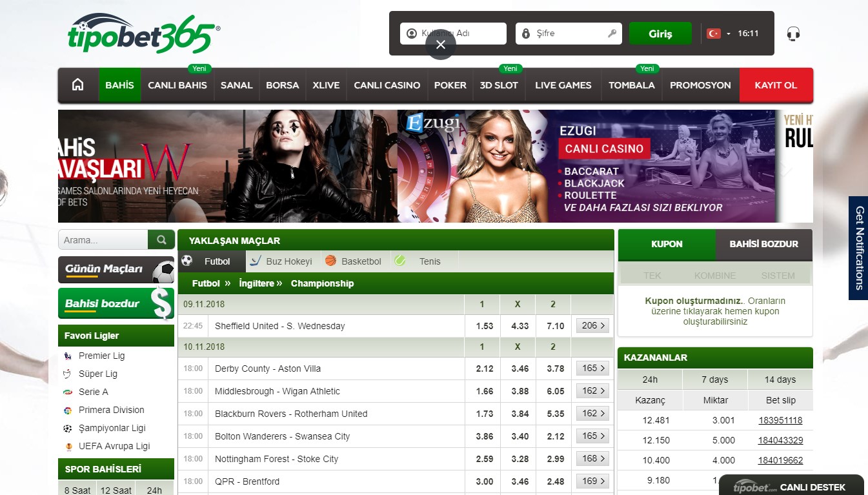Viewport: 868px width, 495px height.
Task: Open Premier Lig from favorite leagues
Action: (x=101, y=356)
